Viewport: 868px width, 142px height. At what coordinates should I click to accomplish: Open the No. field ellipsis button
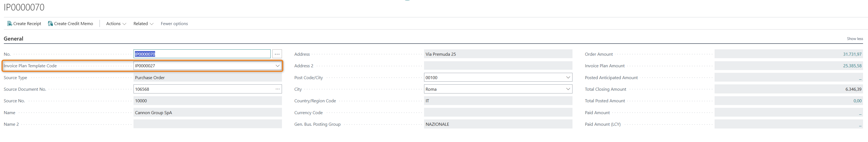(277, 54)
